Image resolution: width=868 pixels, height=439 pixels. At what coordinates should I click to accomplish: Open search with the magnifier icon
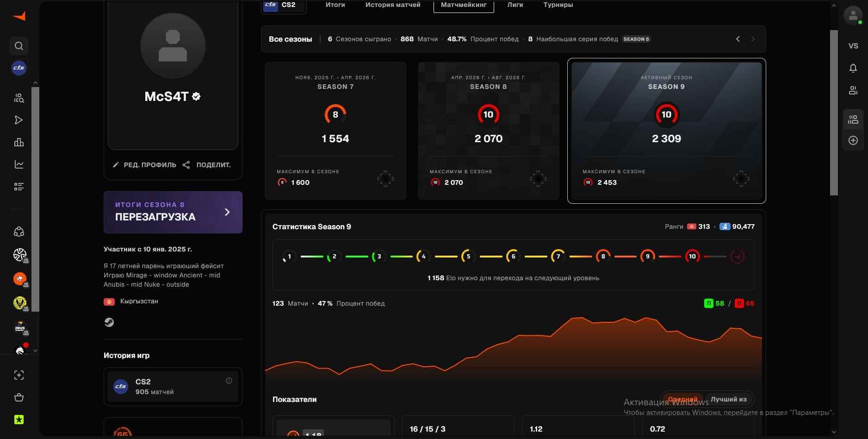tap(19, 46)
